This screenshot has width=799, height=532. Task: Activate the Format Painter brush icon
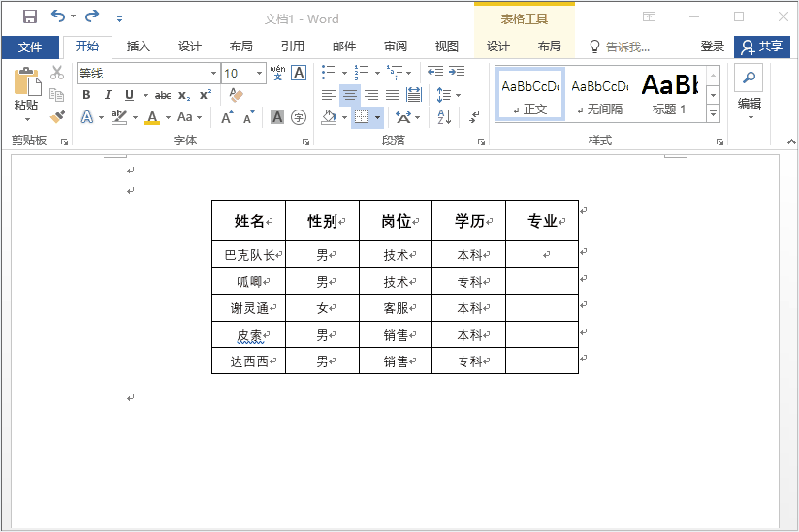[x=57, y=117]
